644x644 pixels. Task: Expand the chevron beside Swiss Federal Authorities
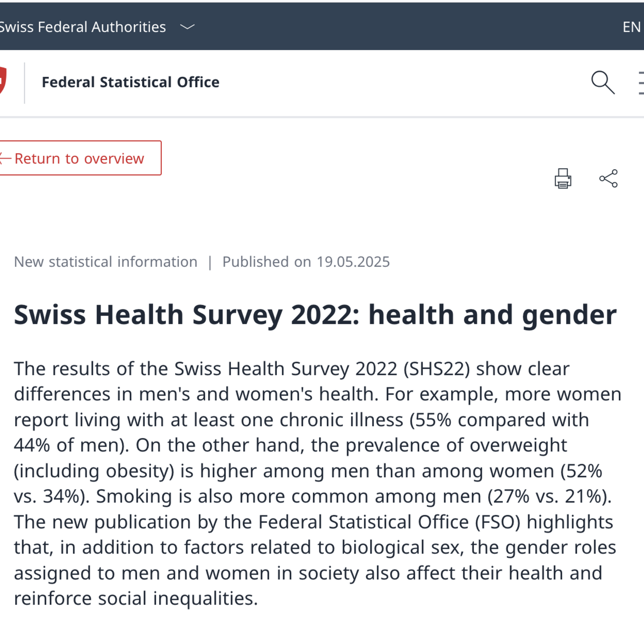187,27
